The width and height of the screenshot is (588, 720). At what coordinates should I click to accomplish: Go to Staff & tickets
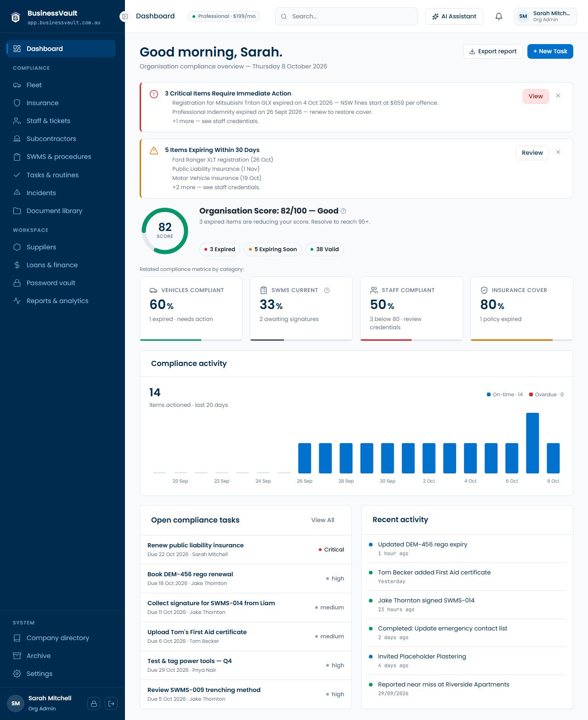61,121
